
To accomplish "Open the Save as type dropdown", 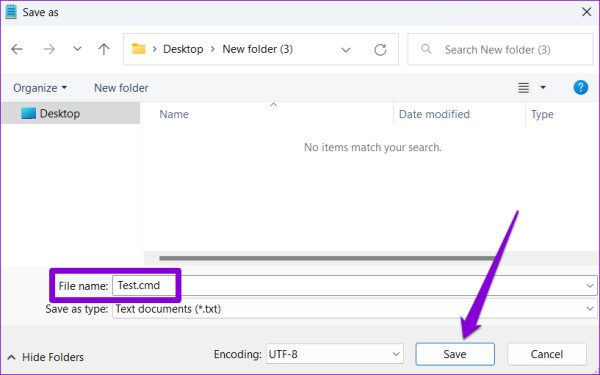I will coord(355,308).
